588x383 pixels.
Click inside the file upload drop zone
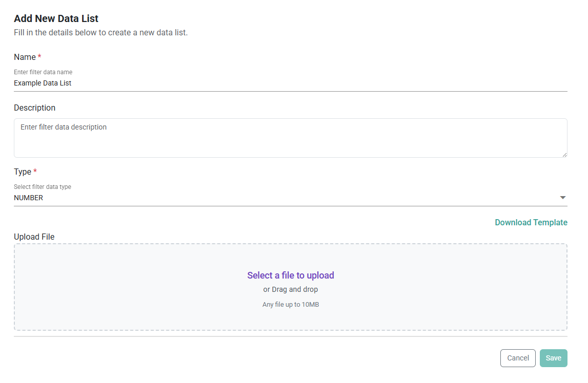[290, 287]
